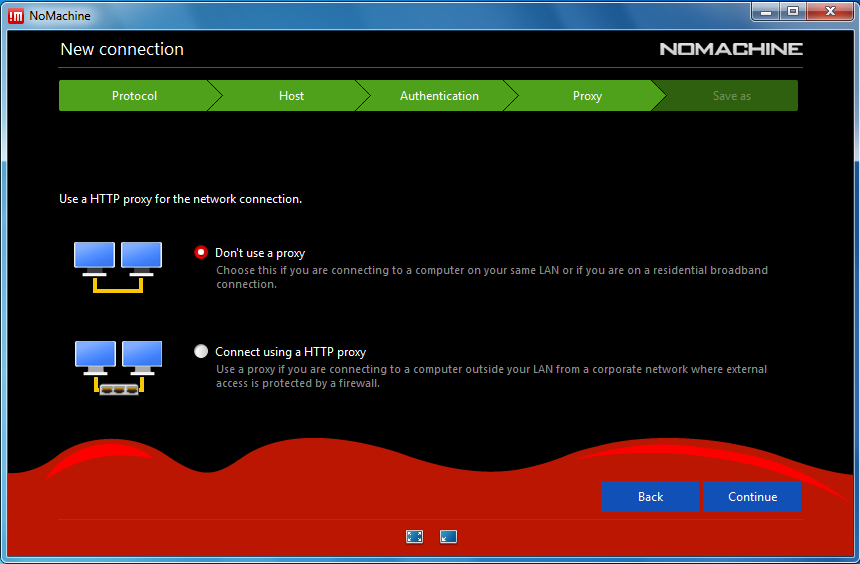Select the Proxy step in the wizard

pyautogui.click(x=587, y=96)
